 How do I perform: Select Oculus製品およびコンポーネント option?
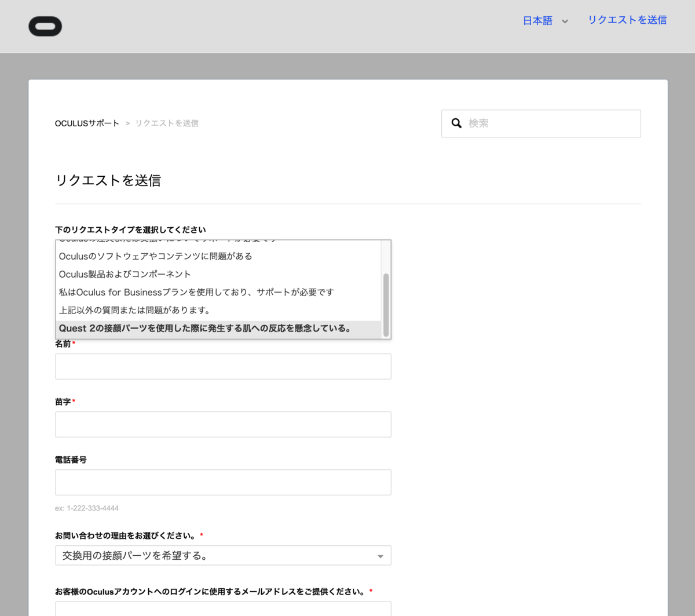click(x=218, y=274)
